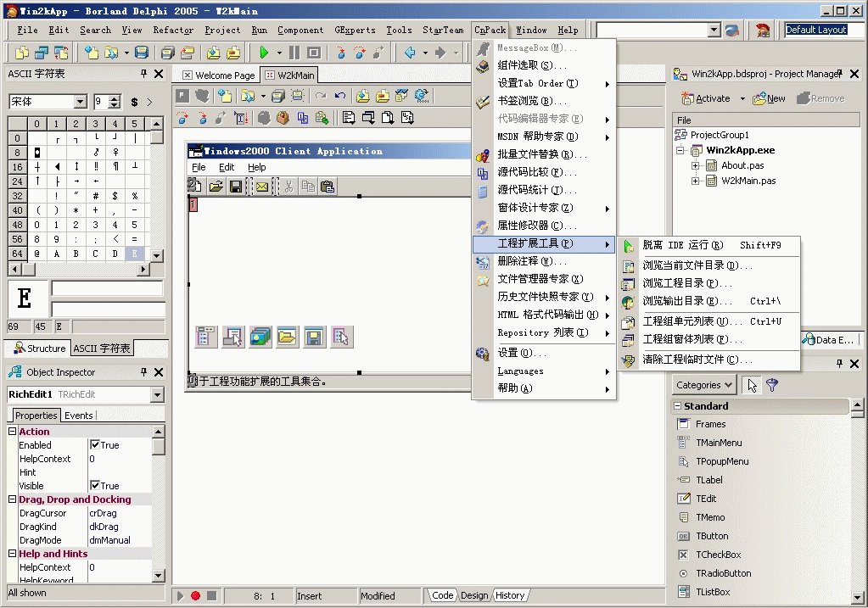Collapse the Win2kApp.exe project node

[681, 151]
